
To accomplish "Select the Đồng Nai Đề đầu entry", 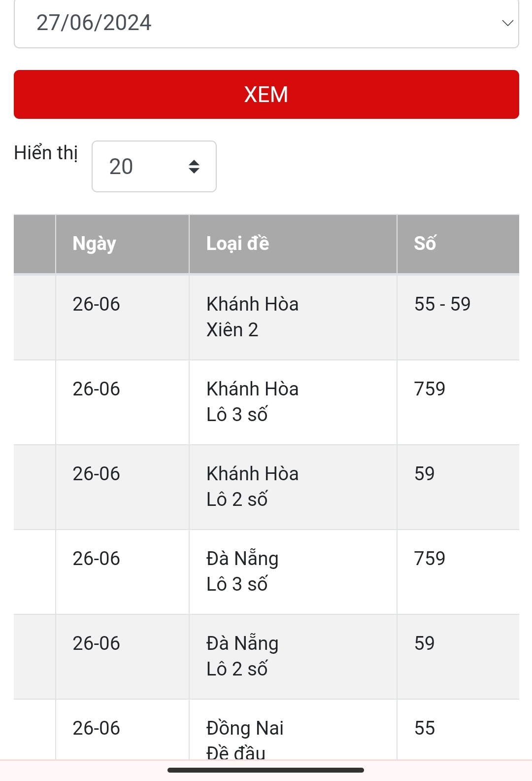I will click(245, 740).
